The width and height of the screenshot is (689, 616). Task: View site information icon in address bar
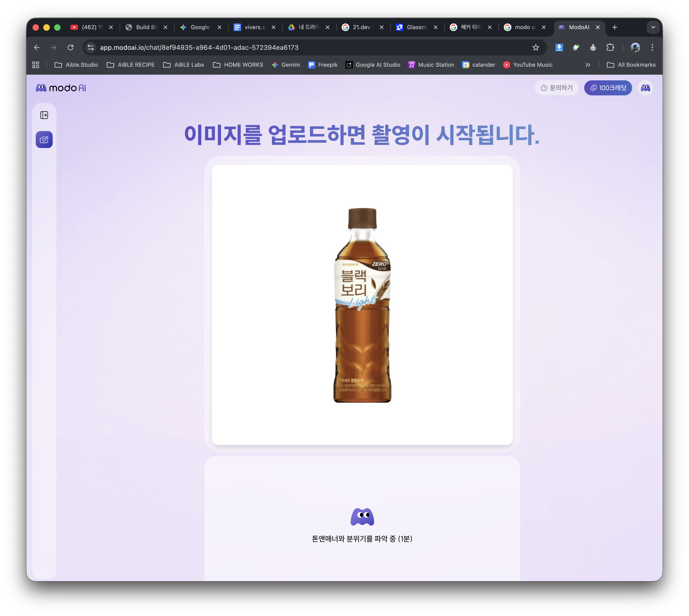(90, 47)
